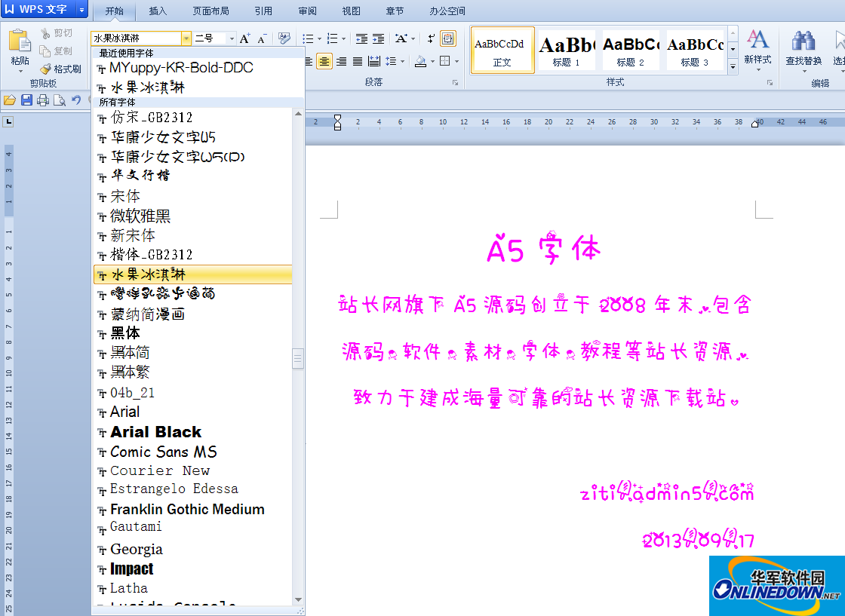Open the line spacing dropdown arrow
This screenshot has width=845, height=616.
(402, 61)
